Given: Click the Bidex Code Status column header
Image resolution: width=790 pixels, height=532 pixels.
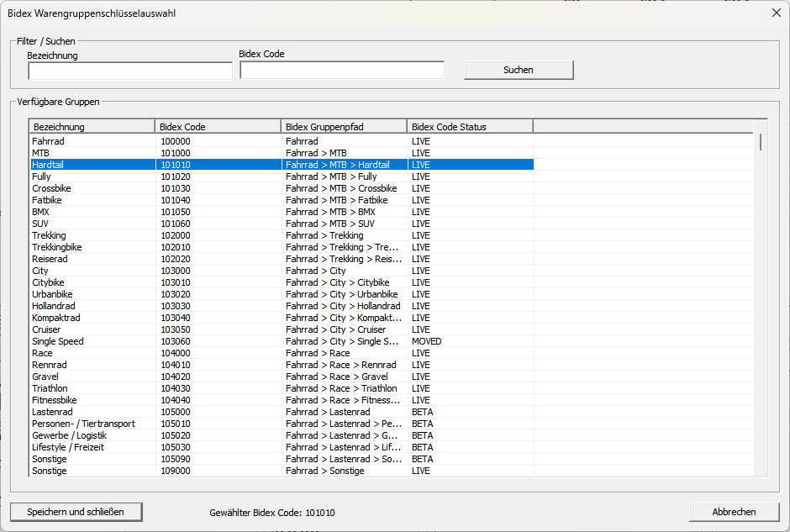Looking at the screenshot, I should tap(470, 127).
